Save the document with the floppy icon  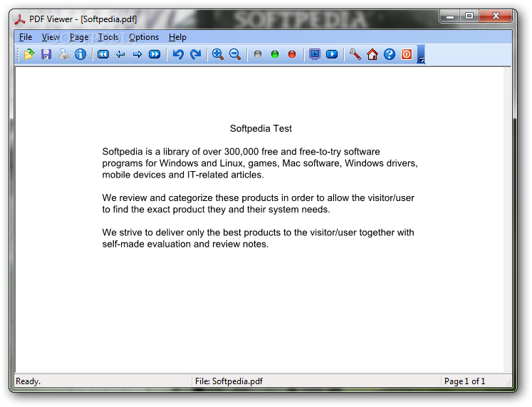pyautogui.click(x=46, y=54)
